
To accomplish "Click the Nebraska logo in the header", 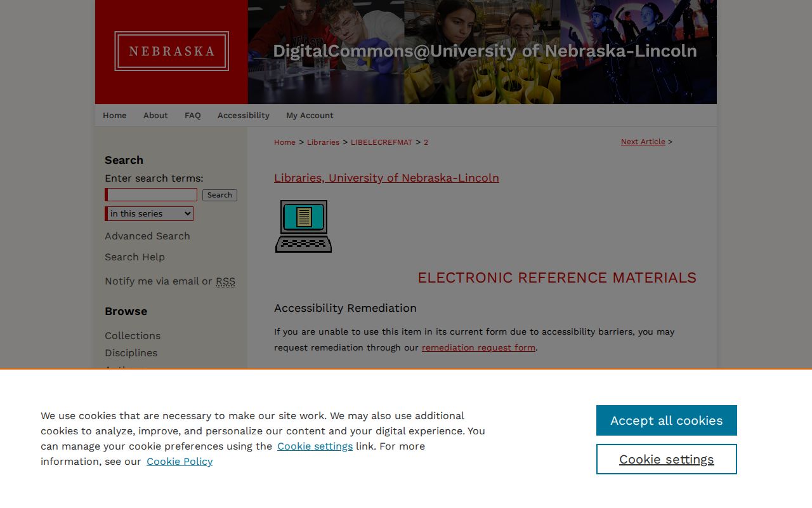I will click(171, 51).
